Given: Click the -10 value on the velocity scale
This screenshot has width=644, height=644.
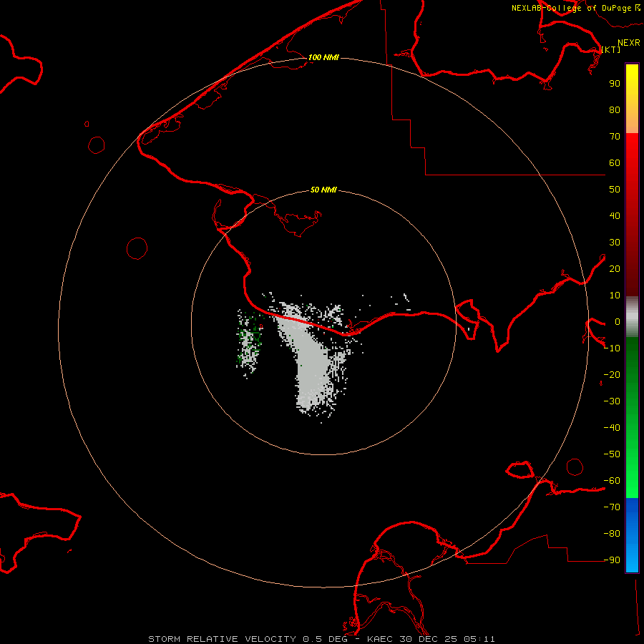Looking at the screenshot, I should pyautogui.click(x=612, y=348).
